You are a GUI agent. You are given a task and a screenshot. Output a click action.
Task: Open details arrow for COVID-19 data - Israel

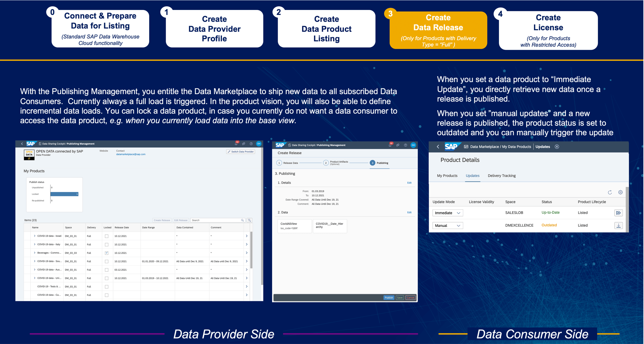click(247, 236)
